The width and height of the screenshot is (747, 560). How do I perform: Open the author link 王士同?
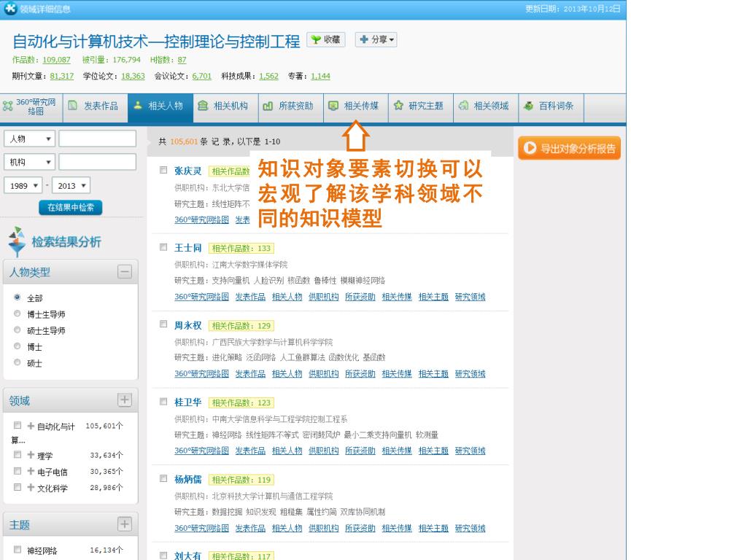[x=187, y=248]
